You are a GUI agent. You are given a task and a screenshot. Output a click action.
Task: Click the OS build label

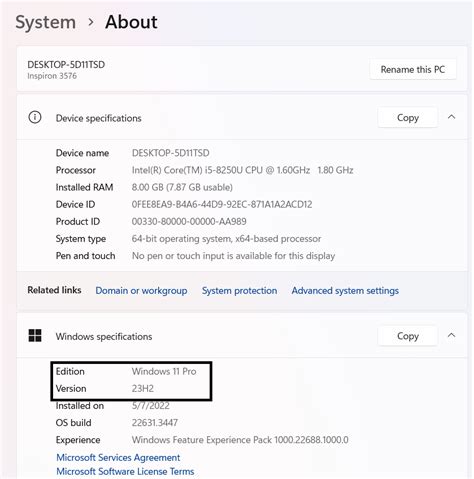pos(73,423)
